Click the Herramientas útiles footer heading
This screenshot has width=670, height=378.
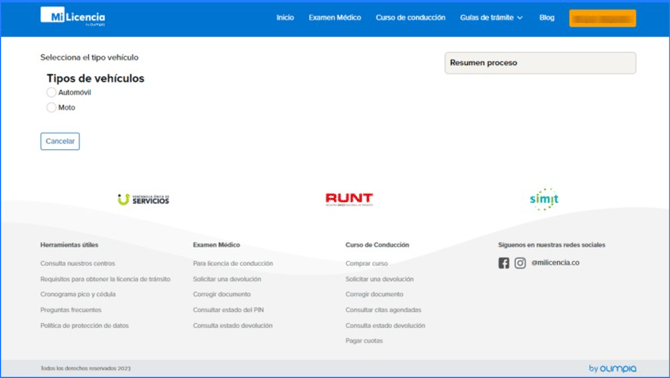click(x=69, y=245)
